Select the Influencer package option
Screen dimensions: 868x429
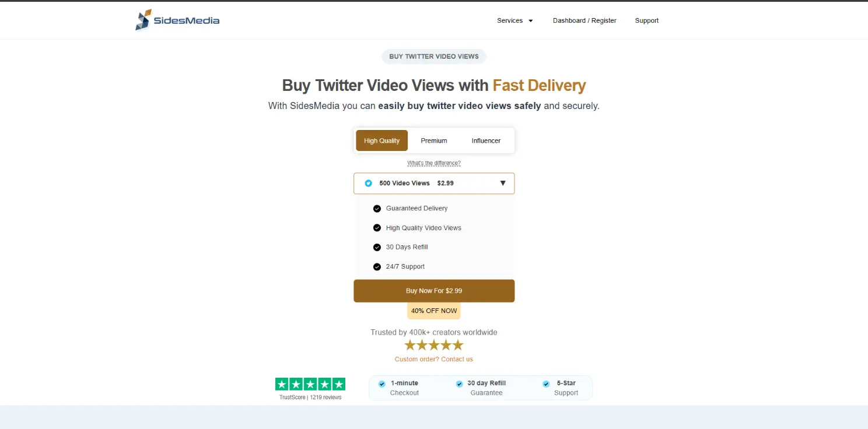[x=486, y=140]
